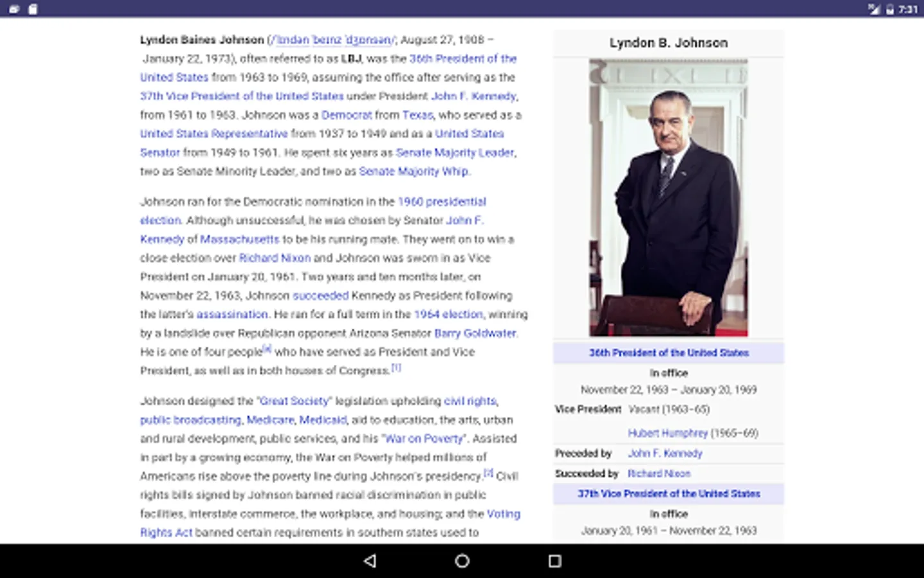
Task: Open the infobox '36th President of the United States' header link
Action: point(669,353)
